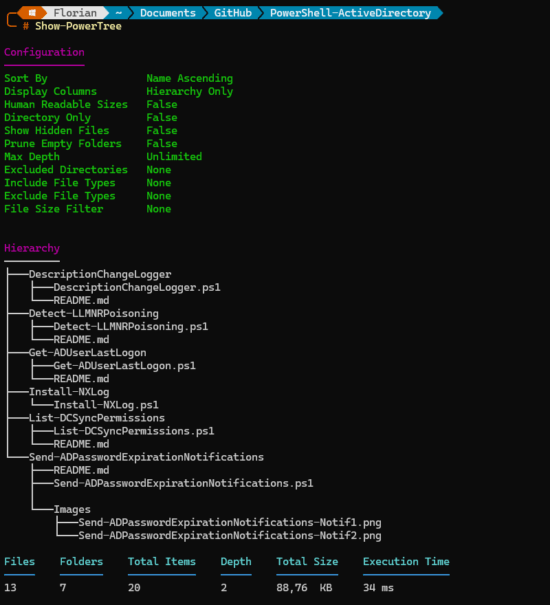The height and width of the screenshot is (605, 550).
Task: Click the Folders column header
Action: [81, 562]
